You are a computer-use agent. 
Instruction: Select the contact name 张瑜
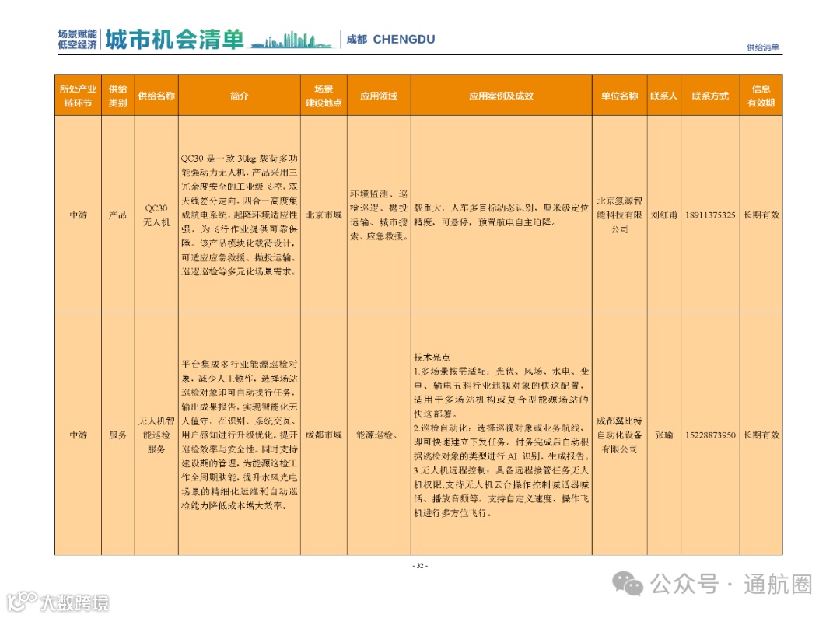[663, 435]
